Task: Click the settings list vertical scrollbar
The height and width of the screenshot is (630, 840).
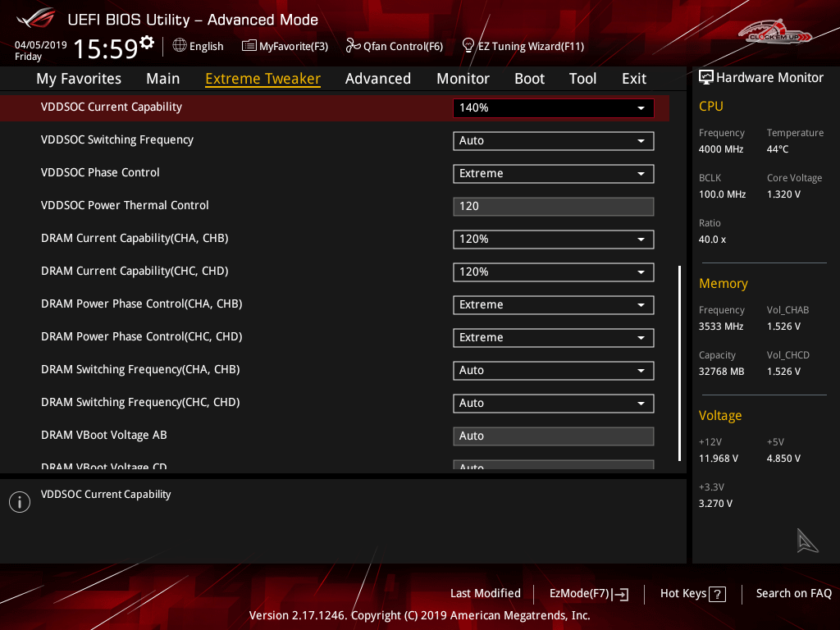Action: coord(679,361)
